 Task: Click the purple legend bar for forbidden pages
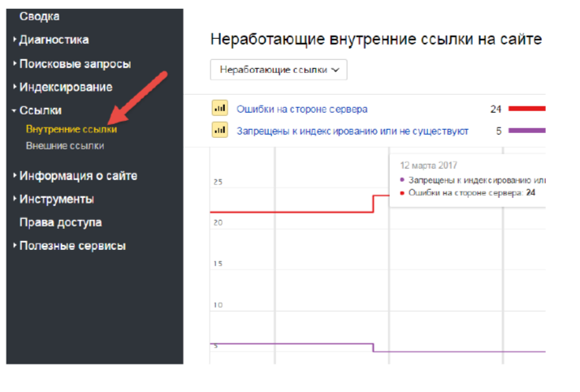526,131
